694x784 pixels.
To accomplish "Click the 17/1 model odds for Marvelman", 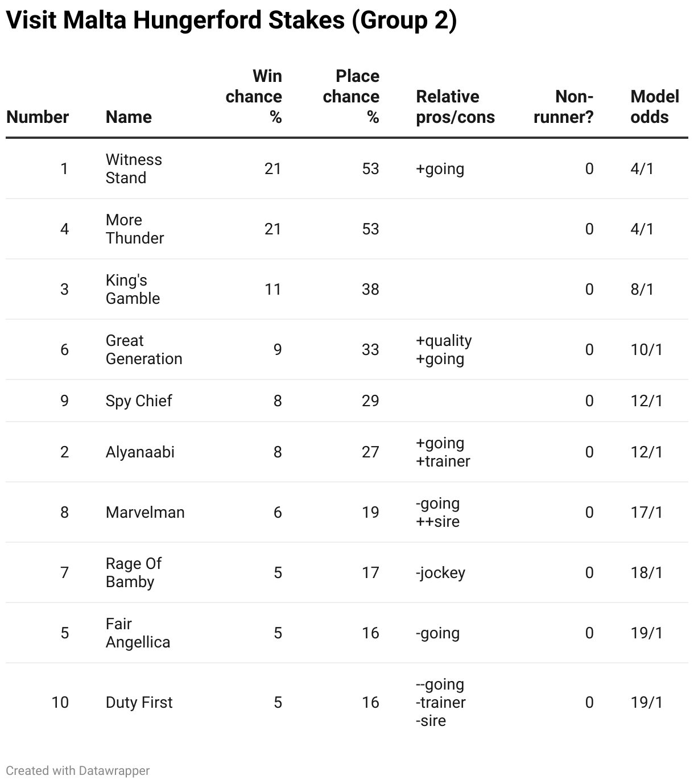I will [647, 513].
